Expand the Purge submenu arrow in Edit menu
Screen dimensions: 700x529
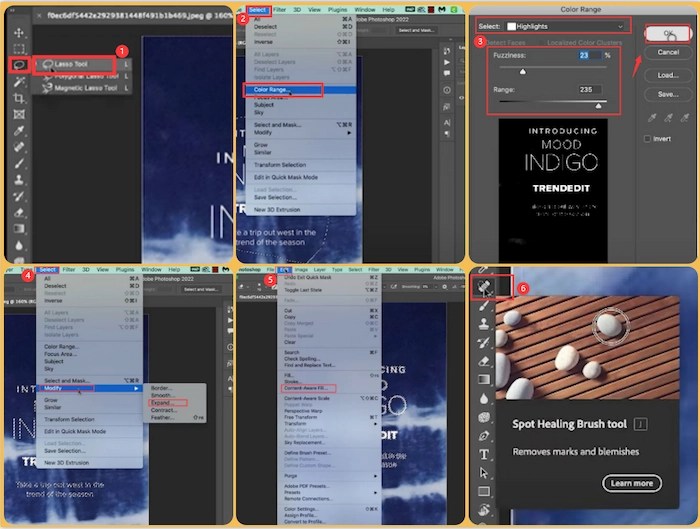pos(375,476)
